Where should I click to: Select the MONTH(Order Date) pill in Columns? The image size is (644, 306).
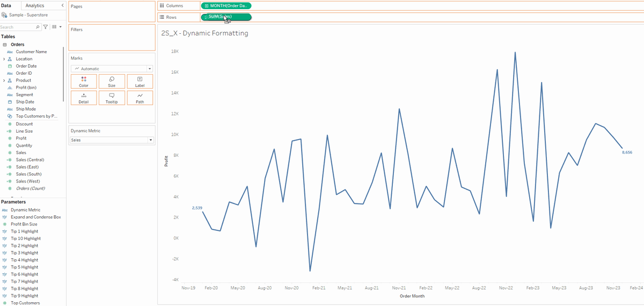pyautogui.click(x=226, y=5)
